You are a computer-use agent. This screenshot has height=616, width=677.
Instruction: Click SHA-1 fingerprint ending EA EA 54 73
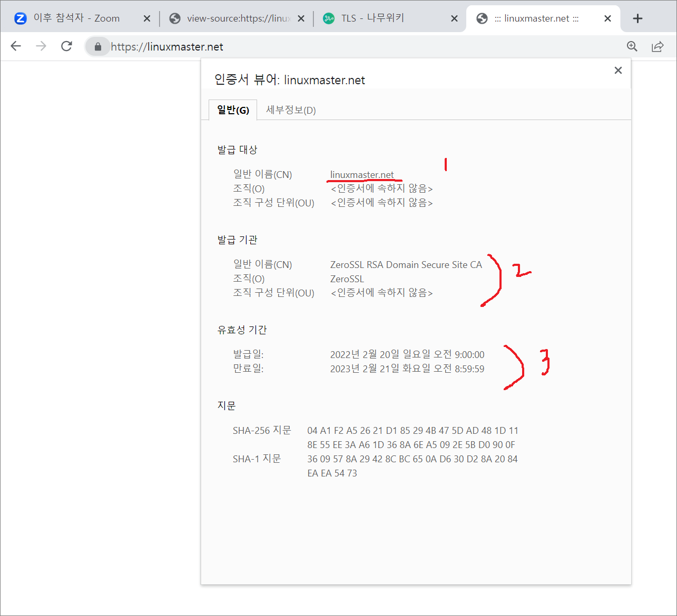(332, 473)
